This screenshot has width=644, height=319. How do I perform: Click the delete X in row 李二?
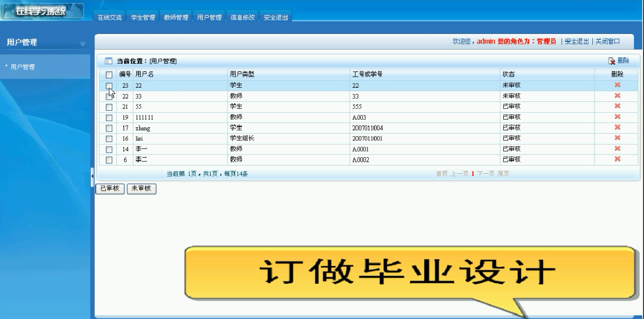click(x=617, y=159)
